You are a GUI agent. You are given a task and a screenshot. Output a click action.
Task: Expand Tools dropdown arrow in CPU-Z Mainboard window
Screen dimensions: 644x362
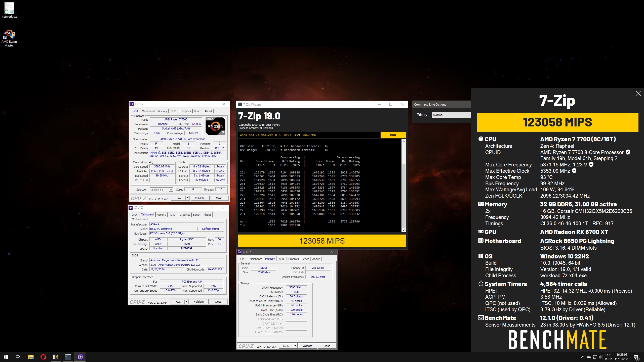(186, 302)
